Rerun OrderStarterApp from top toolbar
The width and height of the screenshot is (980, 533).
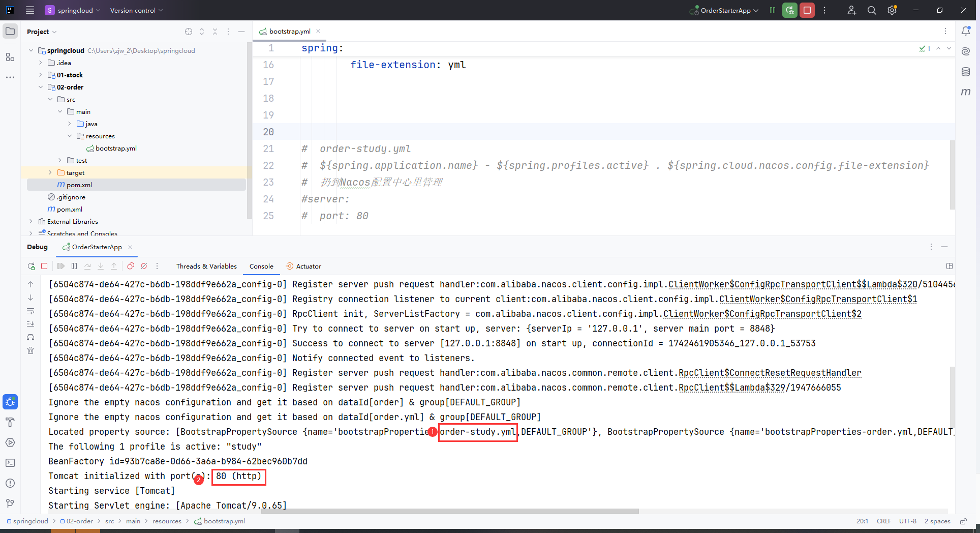[x=790, y=10]
